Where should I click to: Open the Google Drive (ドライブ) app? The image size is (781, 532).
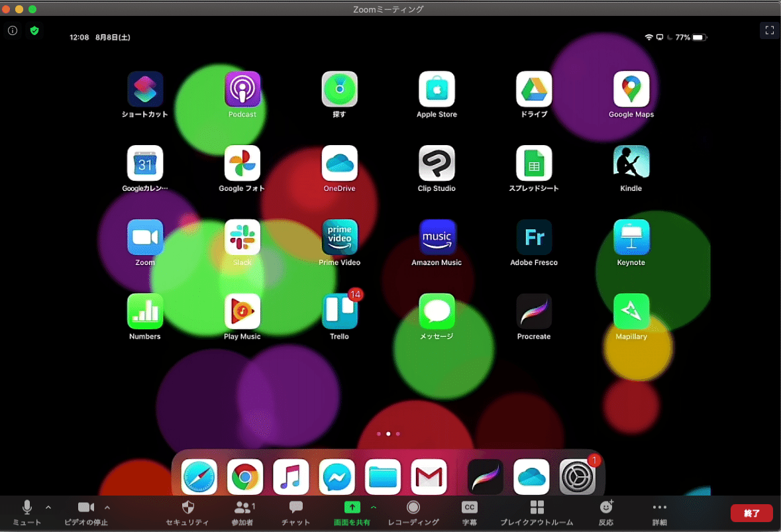(534, 89)
